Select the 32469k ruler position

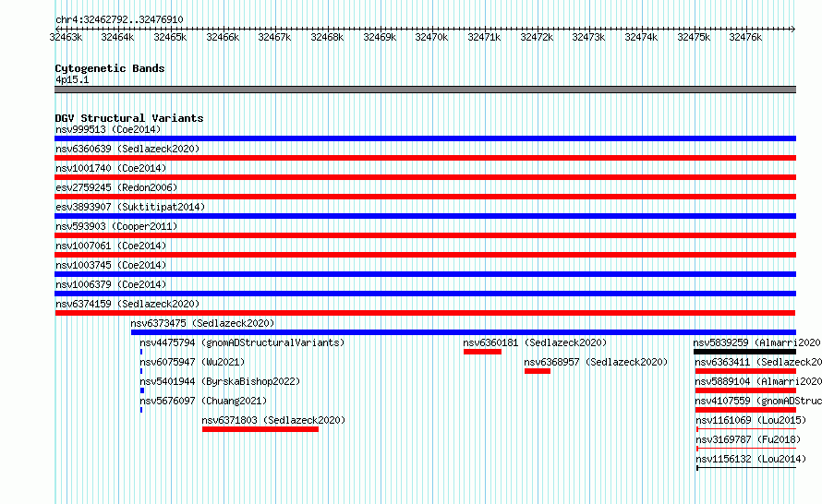click(380, 37)
